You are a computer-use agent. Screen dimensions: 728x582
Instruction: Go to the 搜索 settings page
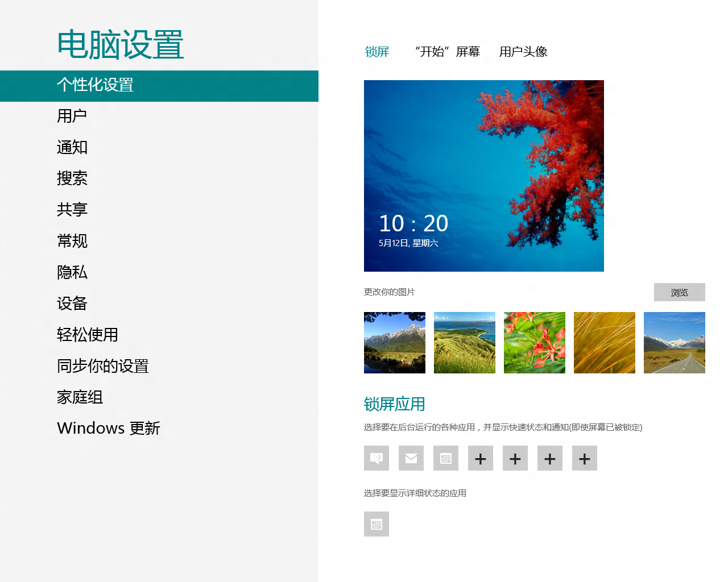coord(159,178)
